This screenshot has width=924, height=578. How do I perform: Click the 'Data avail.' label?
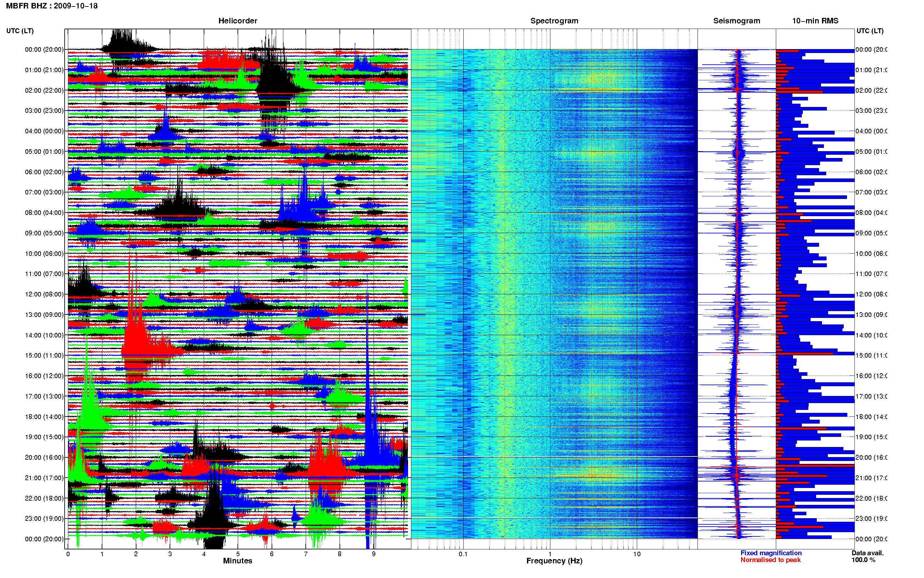(867, 553)
